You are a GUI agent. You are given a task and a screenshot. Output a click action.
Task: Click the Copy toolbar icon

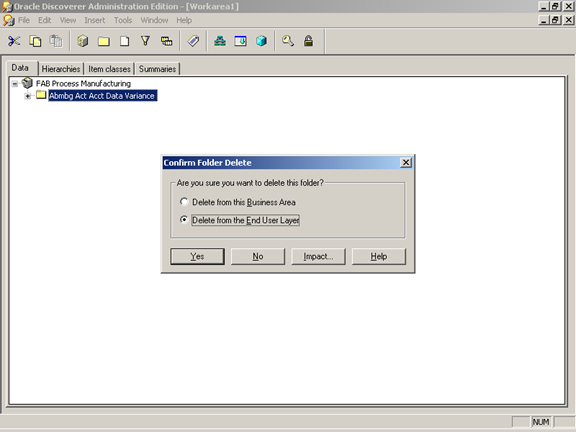point(35,41)
